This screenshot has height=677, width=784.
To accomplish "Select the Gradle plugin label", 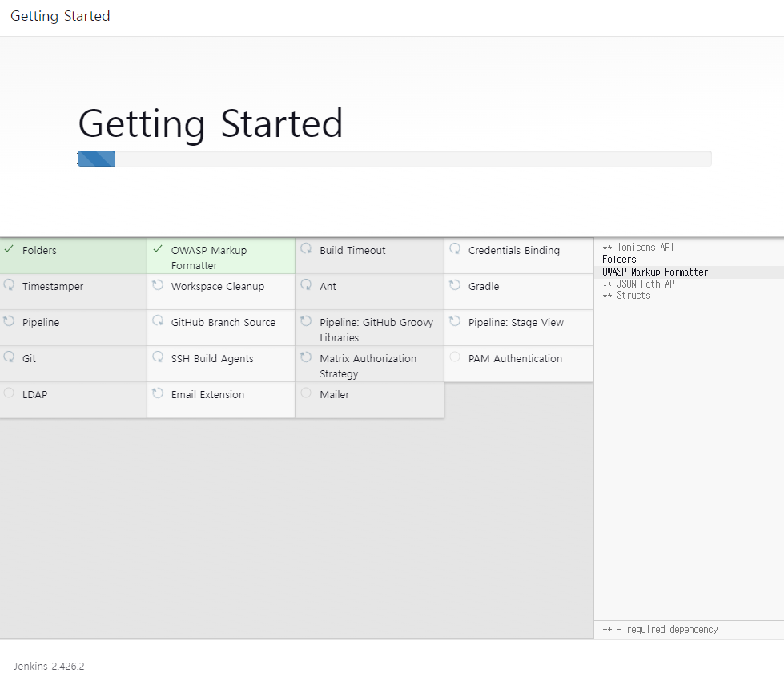I will click(484, 286).
